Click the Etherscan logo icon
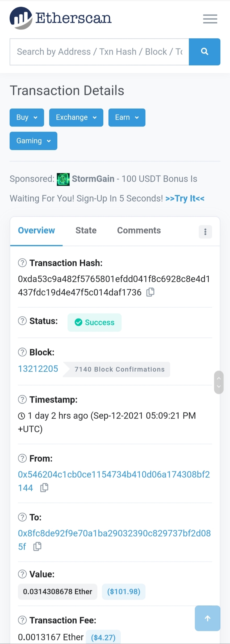This screenshot has height=644, width=230. (x=21, y=18)
